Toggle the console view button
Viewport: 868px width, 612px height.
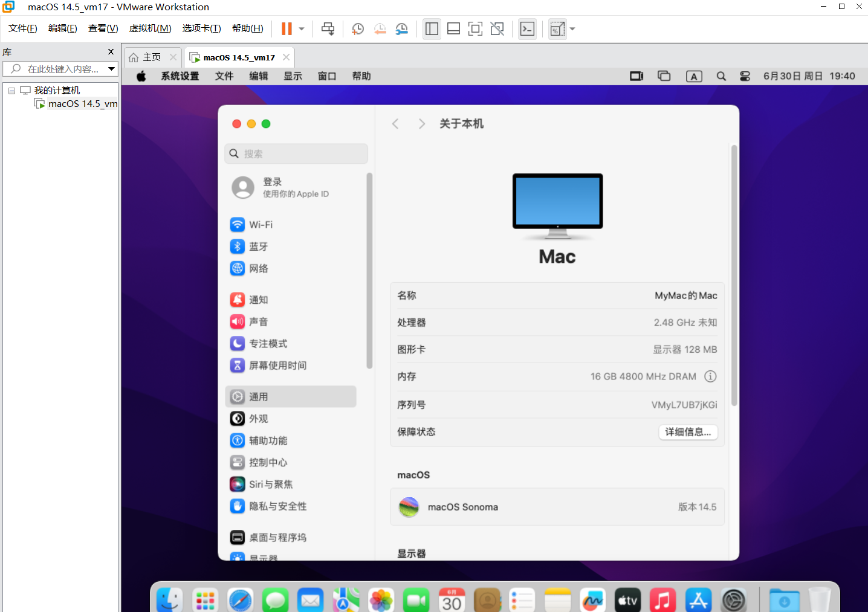click(527, 29)
